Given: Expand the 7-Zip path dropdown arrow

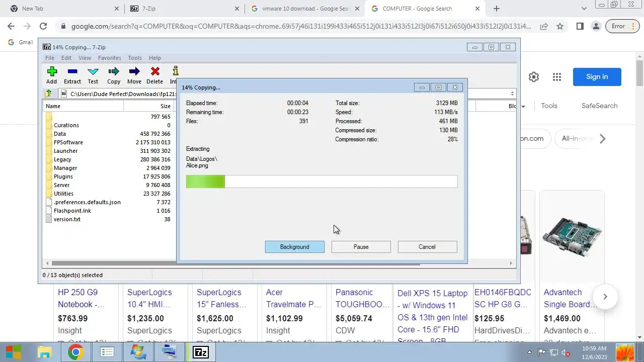Looking at the screenshot, I should pyautogui.click(x=512, y=94).
